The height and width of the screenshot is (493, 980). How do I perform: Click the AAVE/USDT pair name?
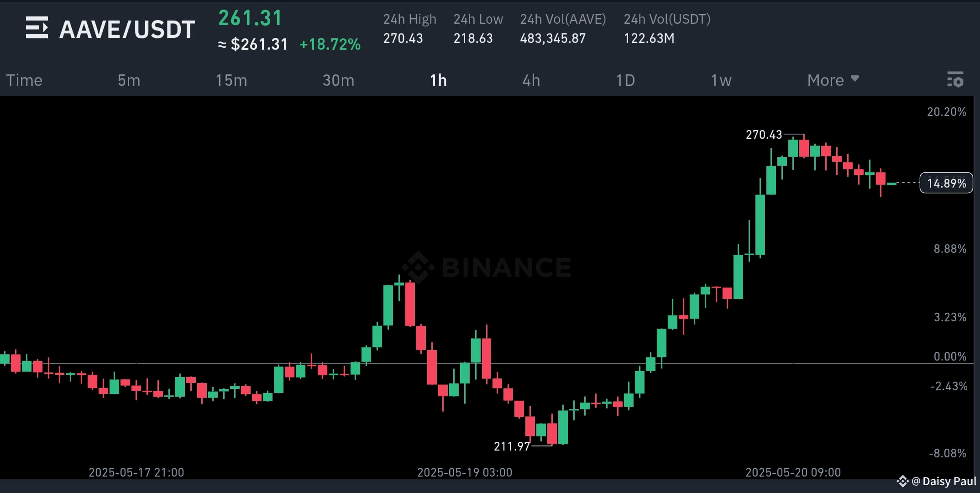coord(127,28)
